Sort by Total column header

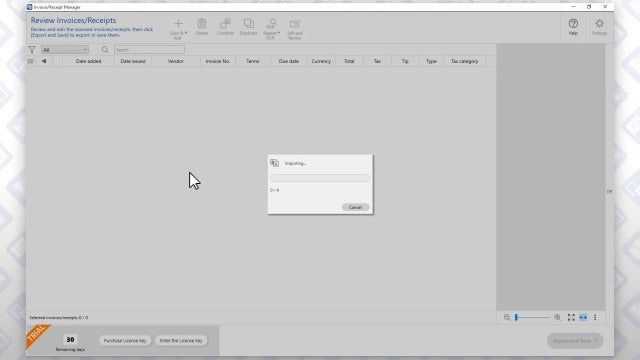click(x=349, y=61)
